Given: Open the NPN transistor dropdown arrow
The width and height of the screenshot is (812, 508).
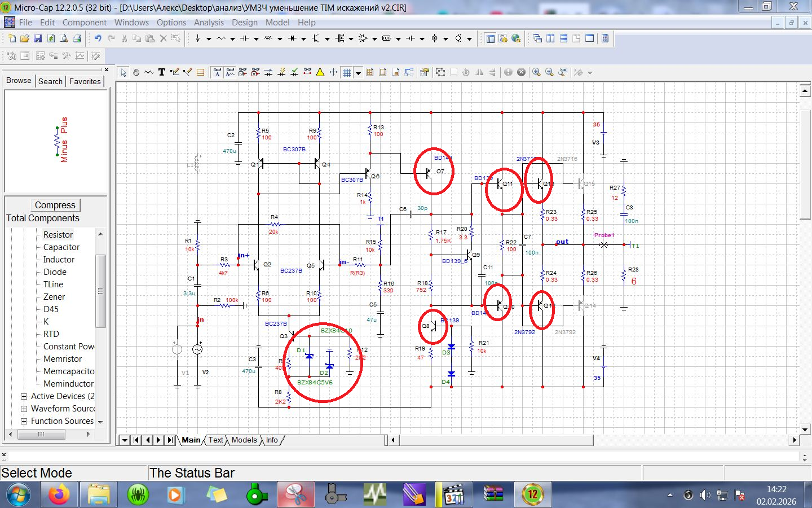Looking at the screenshot, I should (327, 38).
